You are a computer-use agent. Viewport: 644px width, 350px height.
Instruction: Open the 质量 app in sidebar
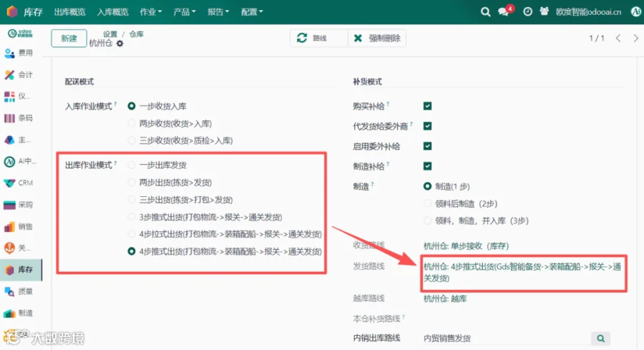coord(19,292)
